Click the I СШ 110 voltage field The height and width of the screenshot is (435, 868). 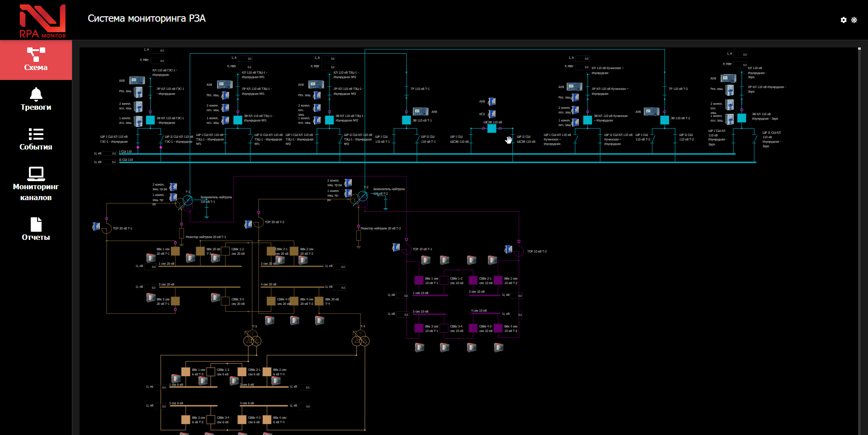(x=110, y=154)
